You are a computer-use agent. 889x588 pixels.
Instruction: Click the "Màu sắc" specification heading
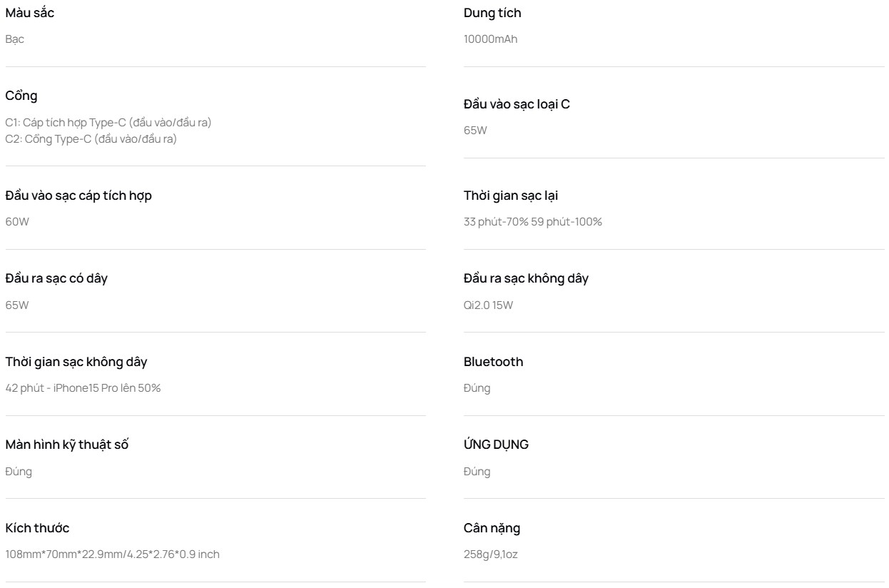pyautogui.click(x=29, y=13)
